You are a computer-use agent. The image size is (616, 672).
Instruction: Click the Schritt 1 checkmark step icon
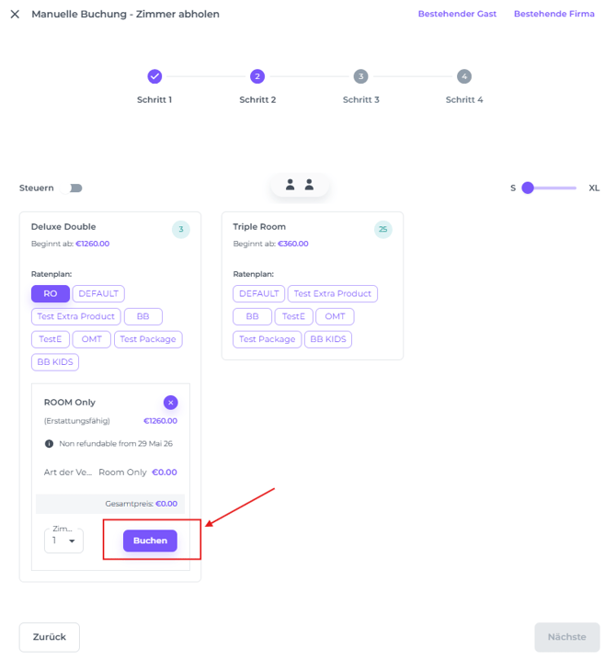(154, 76)
